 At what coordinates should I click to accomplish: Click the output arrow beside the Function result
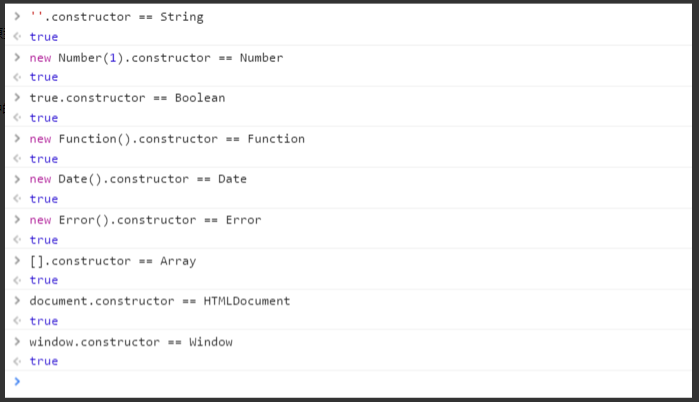[x=16, y=159]
